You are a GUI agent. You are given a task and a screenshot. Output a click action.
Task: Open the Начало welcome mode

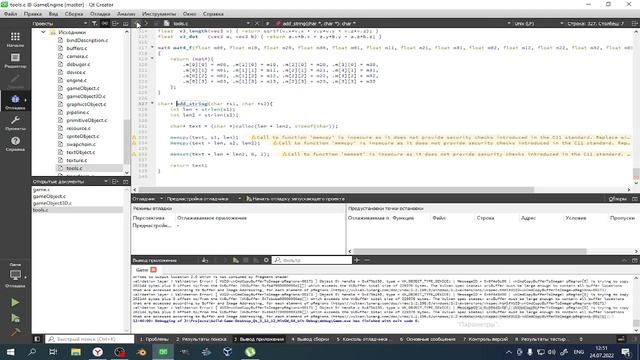15,40
